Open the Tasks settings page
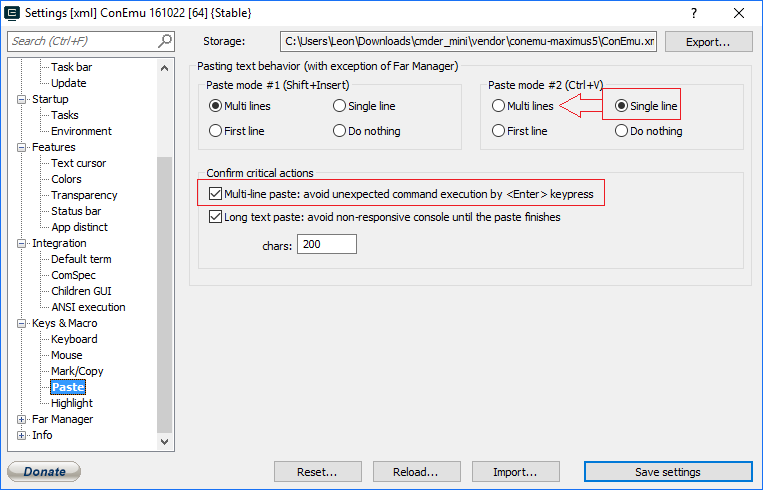 pyautogui.click(x=65, y=115)
